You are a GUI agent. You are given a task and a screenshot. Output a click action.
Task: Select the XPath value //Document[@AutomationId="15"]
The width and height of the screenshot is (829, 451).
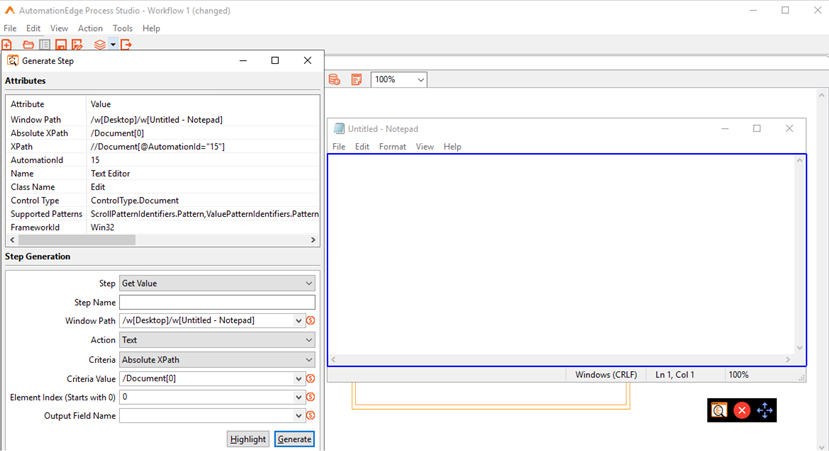tap(158, 146)
